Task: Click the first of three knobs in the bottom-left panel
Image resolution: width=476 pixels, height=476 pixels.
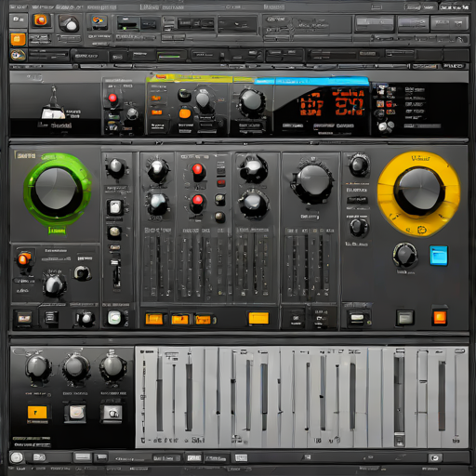Action: pos(37,367)
